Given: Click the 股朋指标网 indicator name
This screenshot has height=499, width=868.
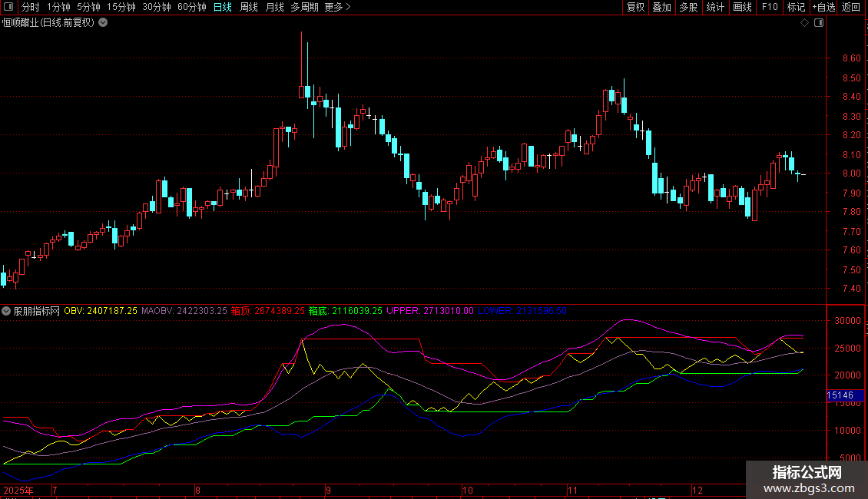Looking at the screenshot, I should click(x=37, y=311).
